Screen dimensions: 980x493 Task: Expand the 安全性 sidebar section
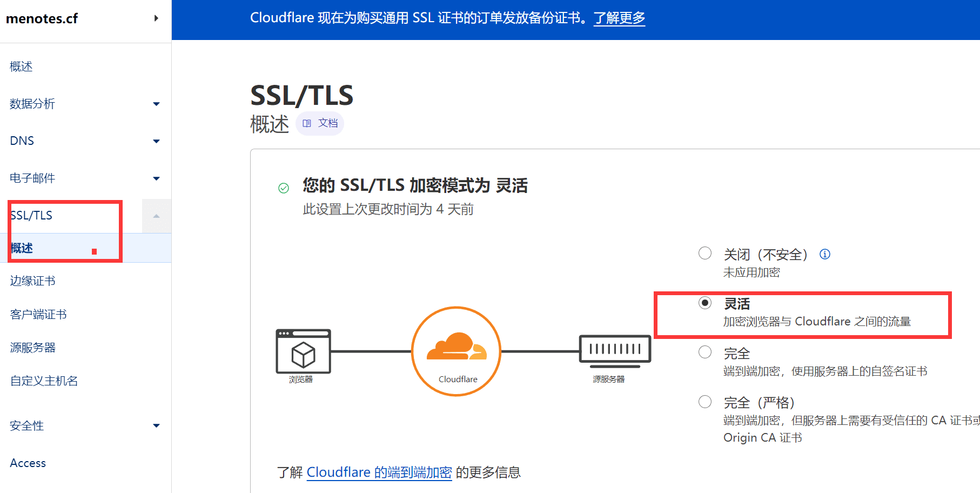pos(156,425)
